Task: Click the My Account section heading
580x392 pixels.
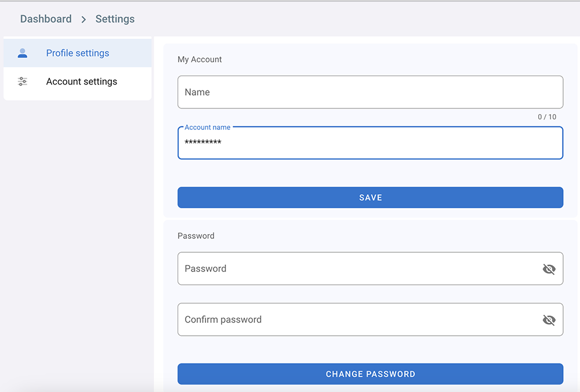Action: (x=199, y=59)
